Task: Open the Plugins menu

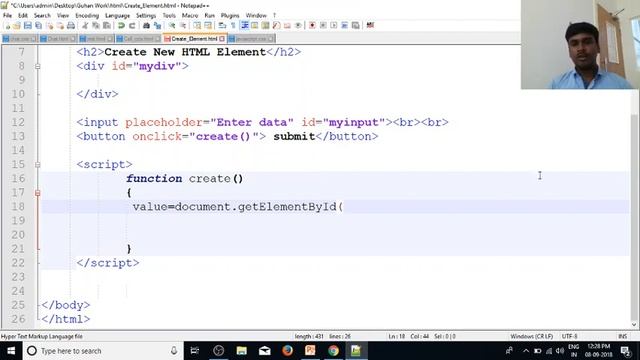Action: 230,16
